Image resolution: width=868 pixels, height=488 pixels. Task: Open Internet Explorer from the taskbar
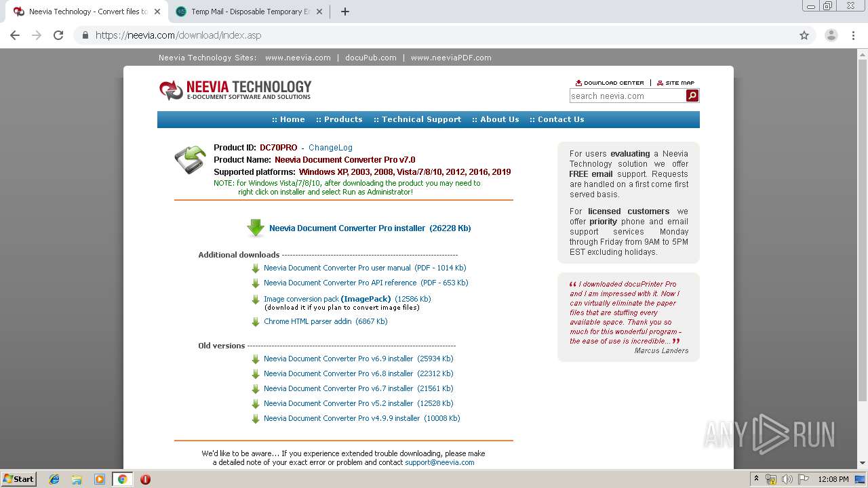[x=54, y=479]
